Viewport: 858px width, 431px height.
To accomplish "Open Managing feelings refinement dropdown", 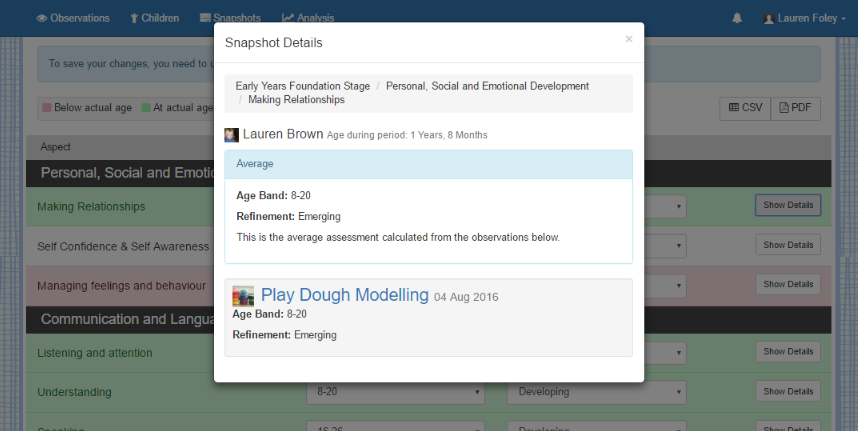I will click(665, 286).
